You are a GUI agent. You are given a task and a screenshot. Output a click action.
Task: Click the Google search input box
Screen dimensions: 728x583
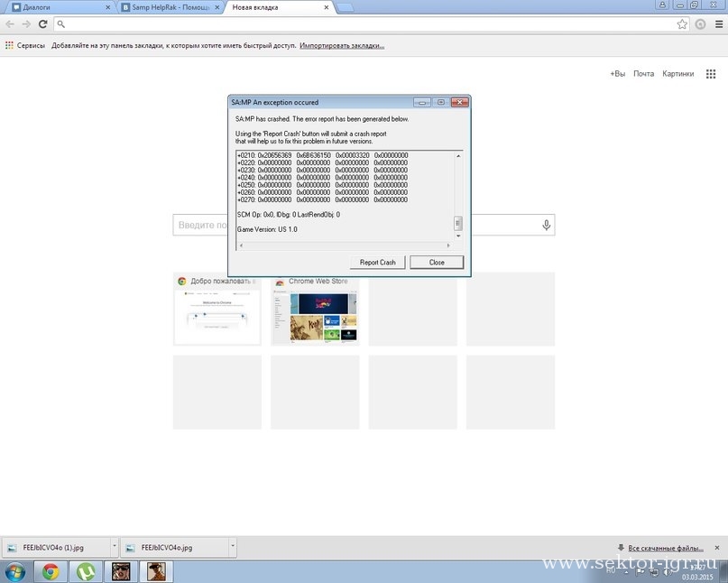pyautogui.click(x=364, y=225)
